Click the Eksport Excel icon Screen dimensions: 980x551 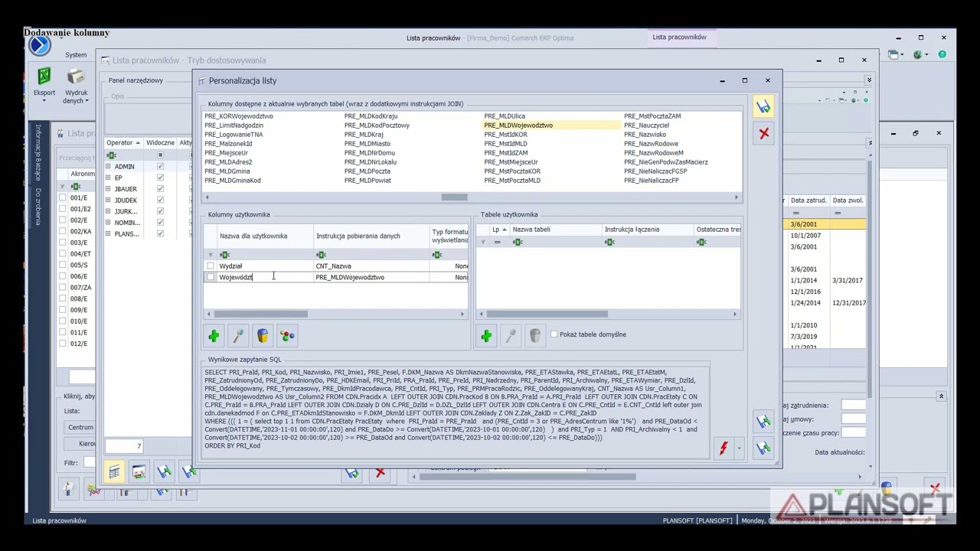click(44, 77)
